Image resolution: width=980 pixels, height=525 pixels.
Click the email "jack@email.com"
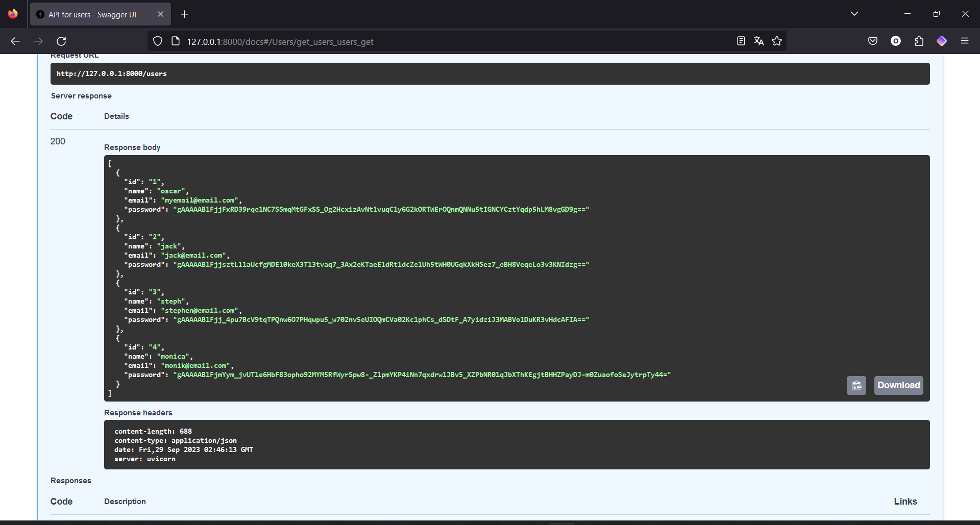pos(193,256)
